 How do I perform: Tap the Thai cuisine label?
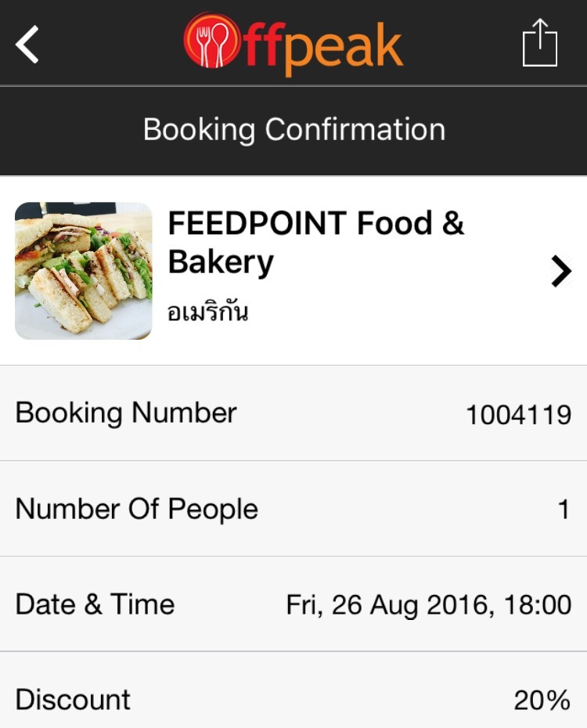[x=208, y=311]
